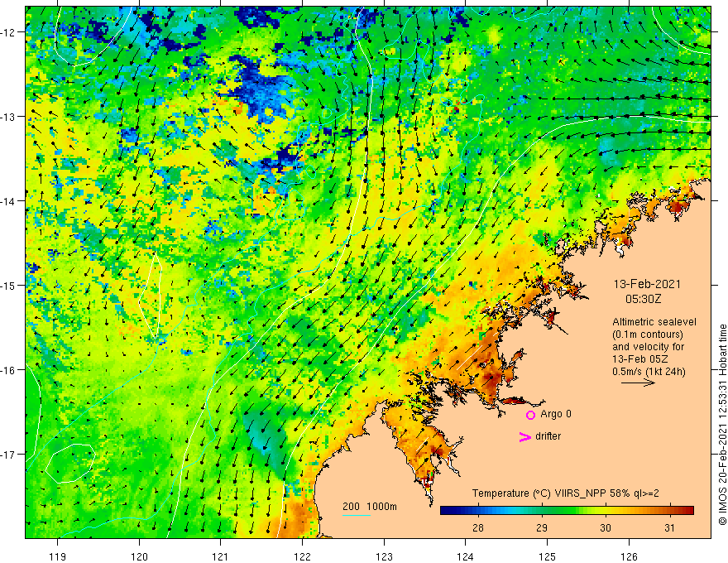Screen dimensions: 728x563
Task: Click the drifter legend label
Action: pos(548,436)
